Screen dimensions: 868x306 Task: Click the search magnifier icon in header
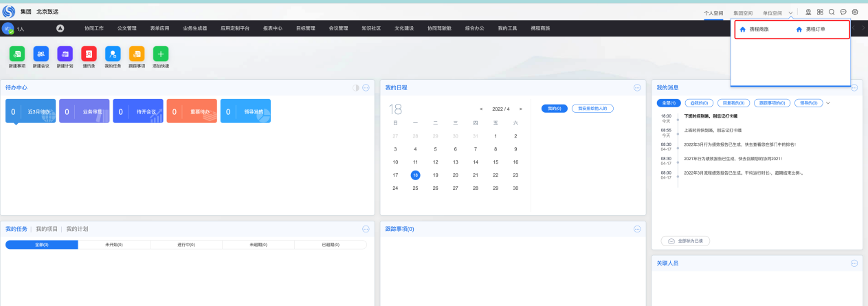tap(832, 12)
